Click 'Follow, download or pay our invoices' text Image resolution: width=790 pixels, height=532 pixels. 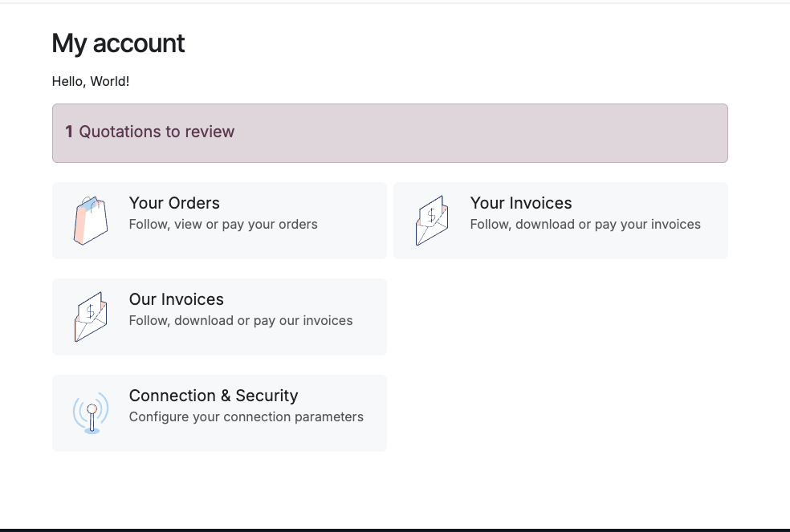click(x=241, y=320)
